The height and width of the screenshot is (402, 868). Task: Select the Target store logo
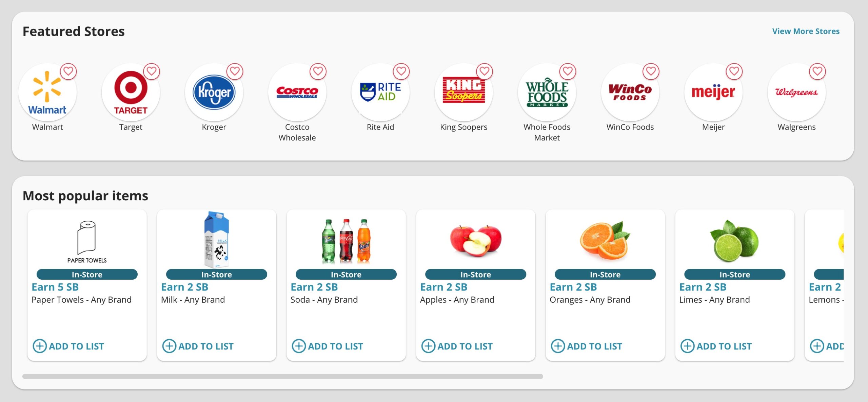131,92
